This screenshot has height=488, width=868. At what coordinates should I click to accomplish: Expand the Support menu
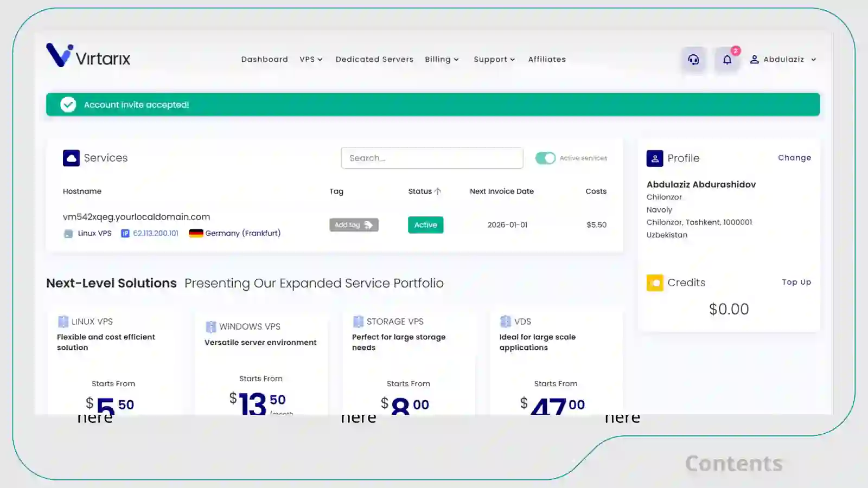point(494,60)
